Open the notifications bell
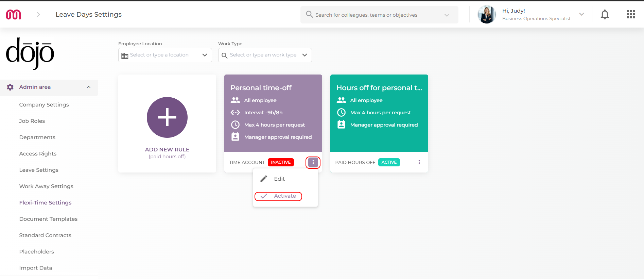The image size is (644, 279). (x=605, y=15)
